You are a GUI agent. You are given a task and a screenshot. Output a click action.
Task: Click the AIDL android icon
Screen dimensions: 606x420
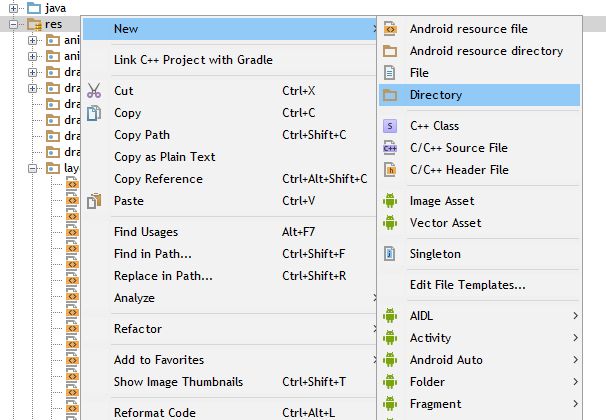click(390, 316)
